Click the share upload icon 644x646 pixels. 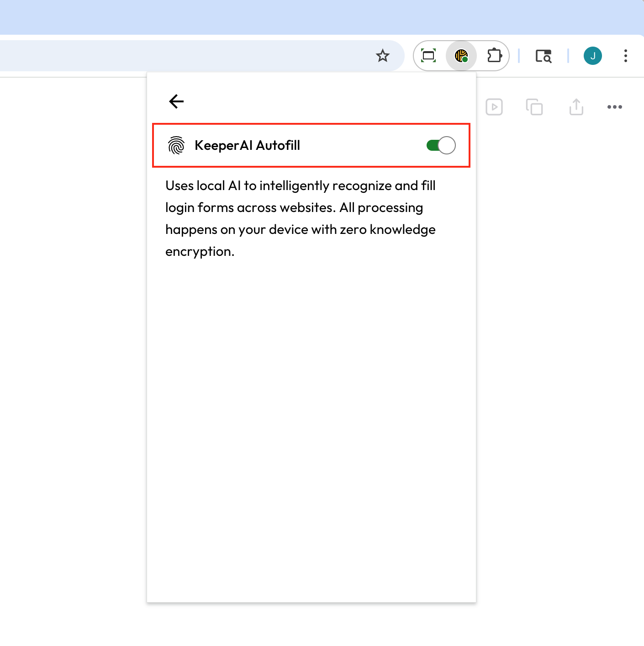(x=576, y=107)
